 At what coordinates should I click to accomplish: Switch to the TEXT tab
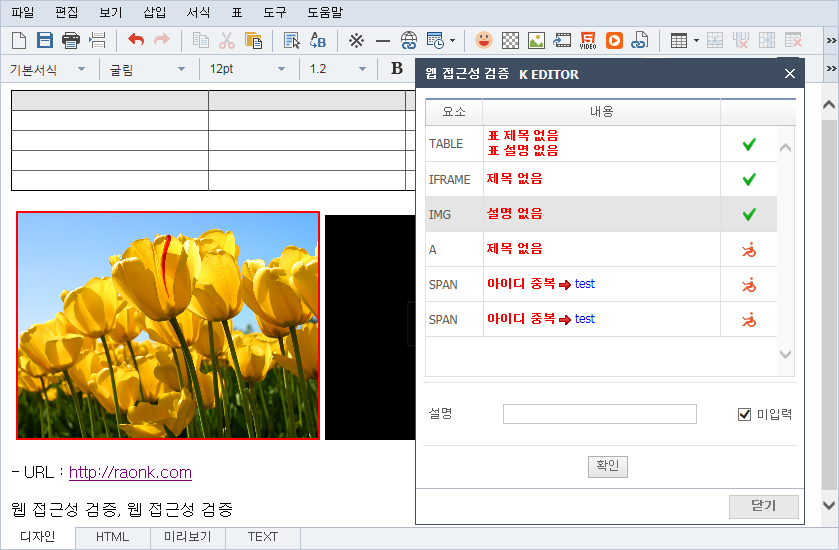coord(263,537)
